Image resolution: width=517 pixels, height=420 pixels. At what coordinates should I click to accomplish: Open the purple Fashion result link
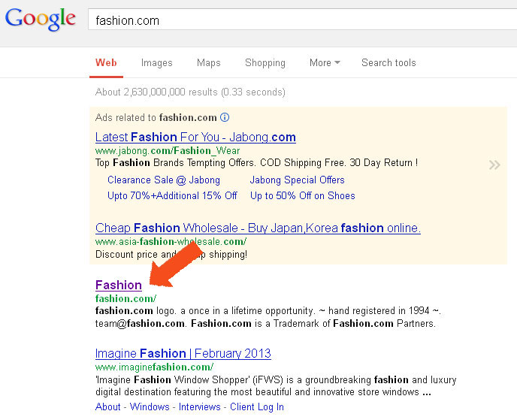click(119, 286)
